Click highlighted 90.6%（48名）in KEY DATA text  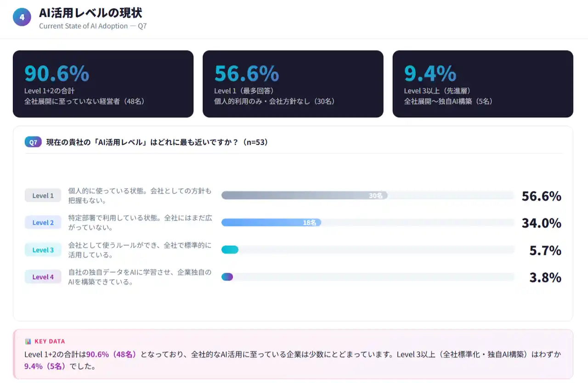pyautogui.click(x=112, y=355)
